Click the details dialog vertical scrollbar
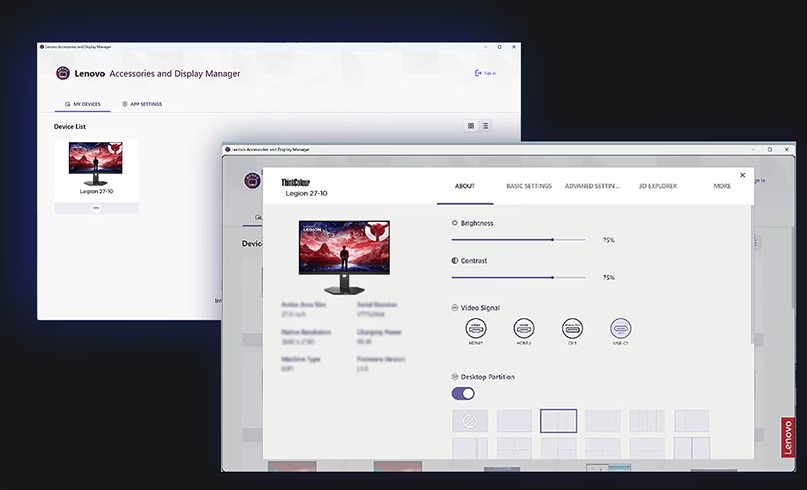Screen dimensions: 807x490 [x=752, y=274]
